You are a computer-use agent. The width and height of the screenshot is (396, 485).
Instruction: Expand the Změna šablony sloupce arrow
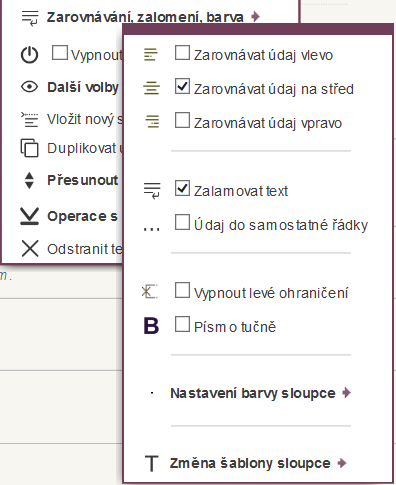pos(342,463)
